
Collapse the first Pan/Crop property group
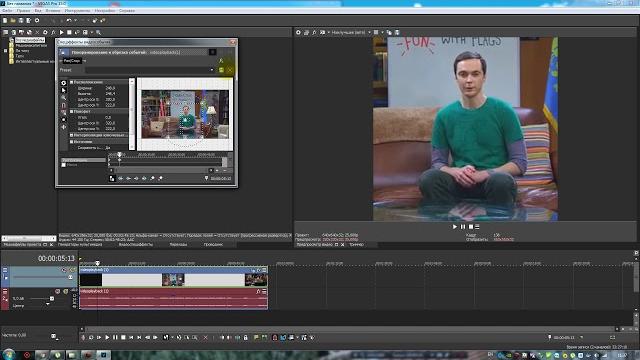tap(71, 82)
